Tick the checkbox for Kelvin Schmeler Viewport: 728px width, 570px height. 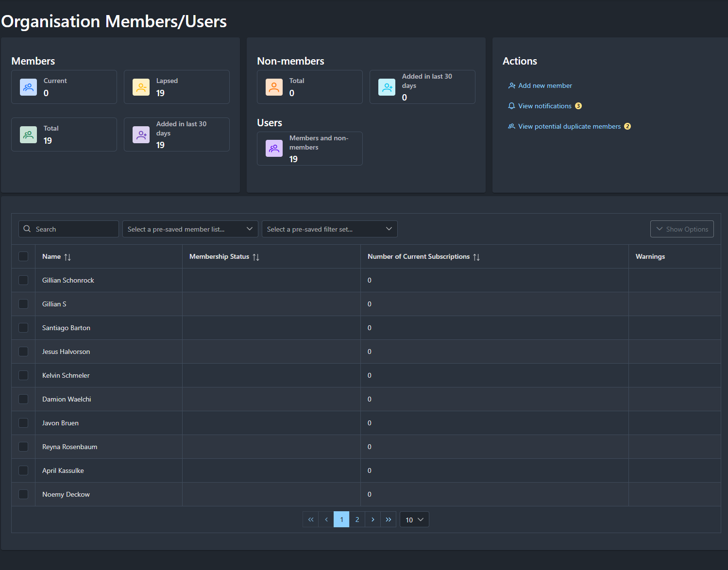23,375
